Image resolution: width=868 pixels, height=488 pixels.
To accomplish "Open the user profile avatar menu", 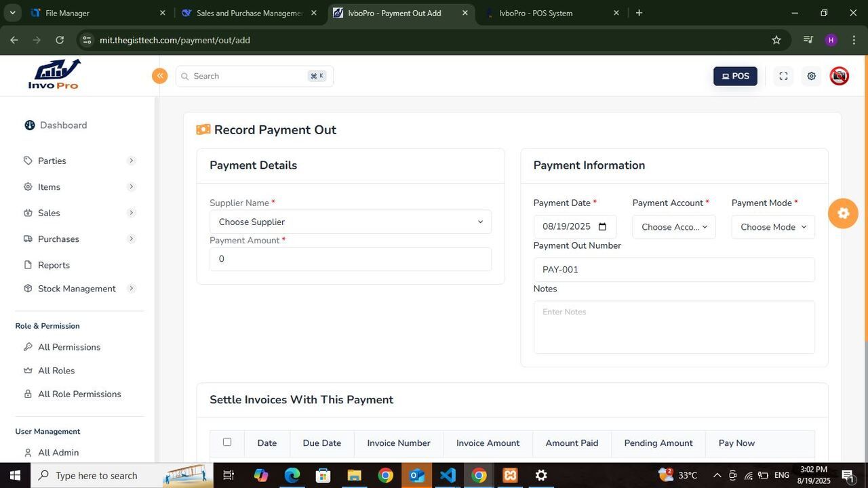I will 840,76.
